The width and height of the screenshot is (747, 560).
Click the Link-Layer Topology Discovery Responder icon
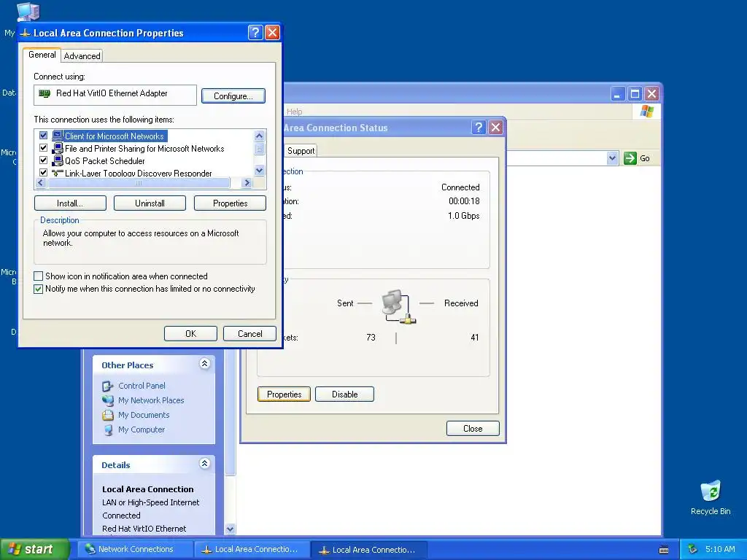pos(58,173)
